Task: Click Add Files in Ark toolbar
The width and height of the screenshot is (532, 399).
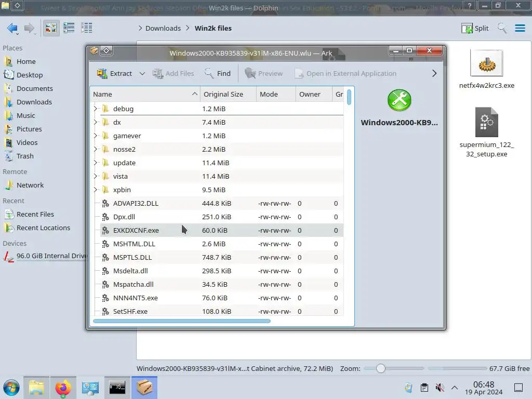Action: [173, 73]
